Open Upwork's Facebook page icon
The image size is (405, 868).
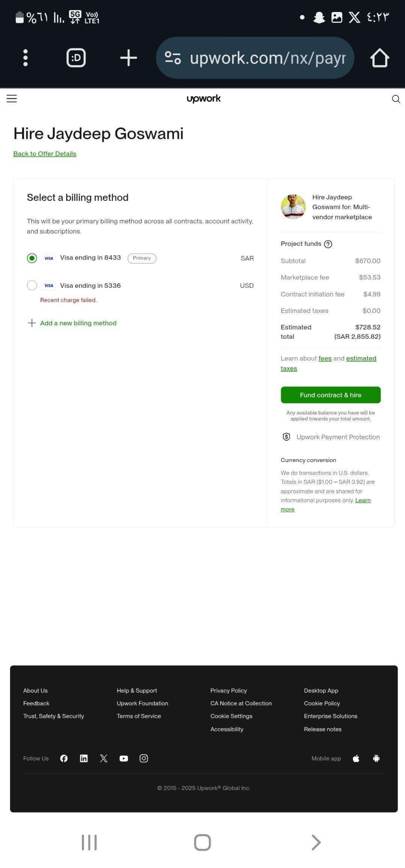pyautogui.click(x=64, y=758)
